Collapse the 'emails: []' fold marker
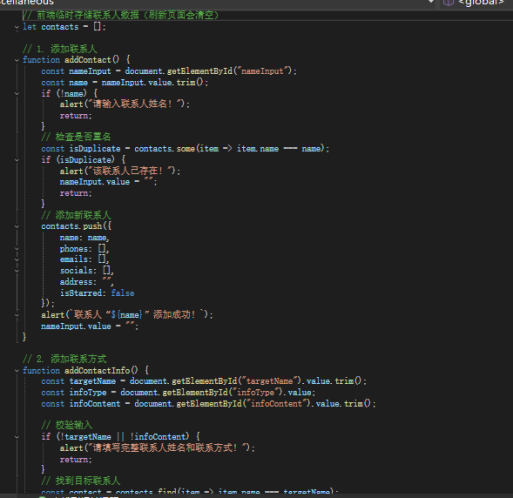The width and height of the screenshot is (513, 498). [17, 260]
